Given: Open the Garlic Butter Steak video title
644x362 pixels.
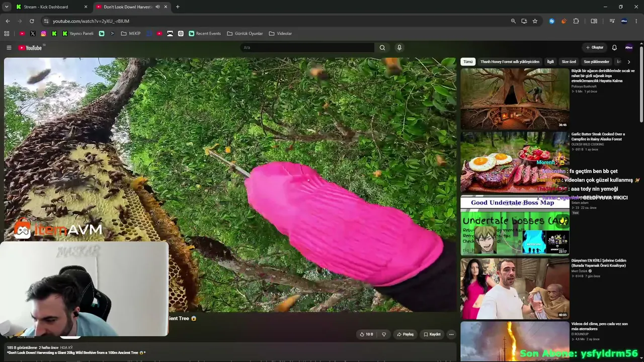Looking at the screenshot, I should [x=598, y=137].
